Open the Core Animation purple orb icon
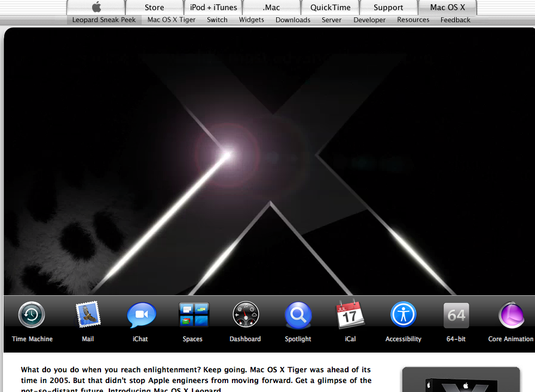The image size is (535, 392). click(511, 315)
